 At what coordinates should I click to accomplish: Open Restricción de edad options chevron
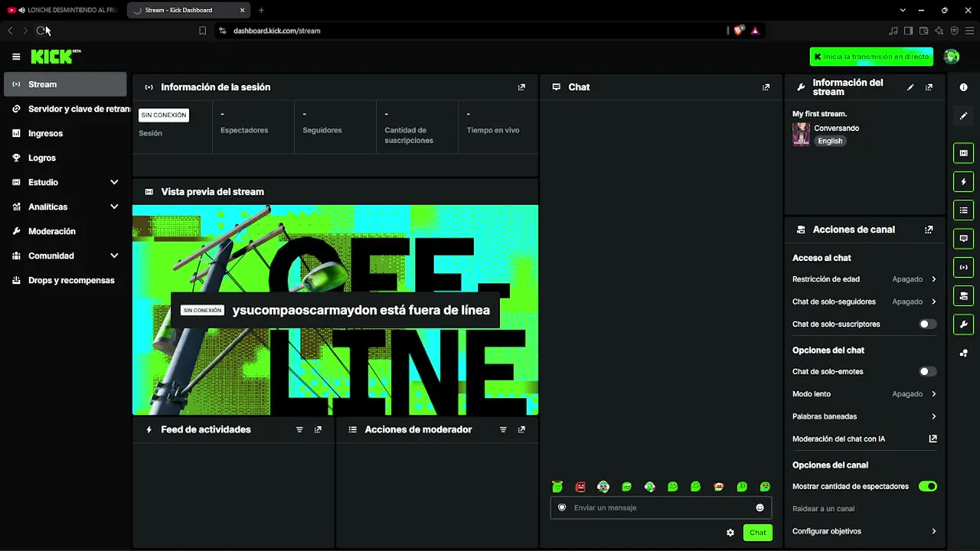tap(933, 279)
